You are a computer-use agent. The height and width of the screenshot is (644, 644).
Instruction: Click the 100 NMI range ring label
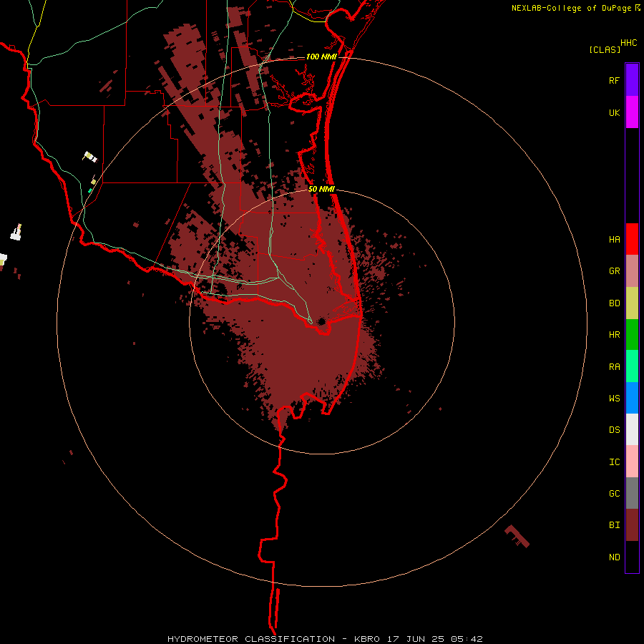point(321,57)
